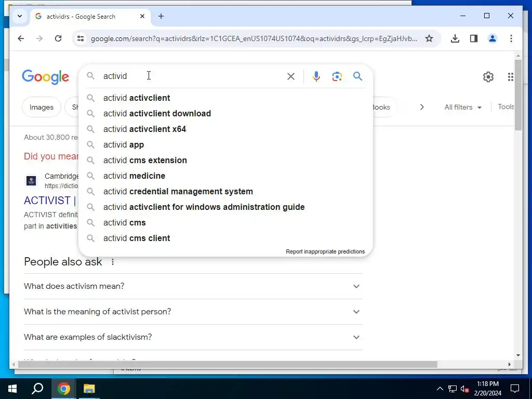Choose 'activclient for windows administration guide' suggestion
The image size is (532, 399).
[225, 207]
